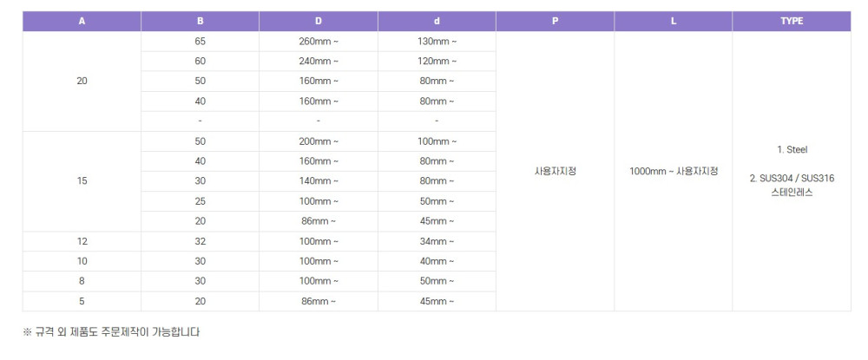The width and height of the screenshot is (868, 360).
Task: Click the 12 value in column A
Action: point(82,241)
